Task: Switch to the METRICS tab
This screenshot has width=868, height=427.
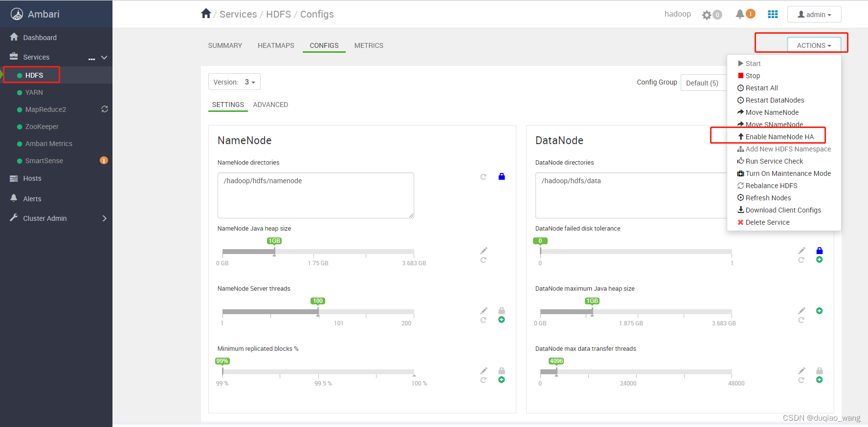Action: coord(369,45)
